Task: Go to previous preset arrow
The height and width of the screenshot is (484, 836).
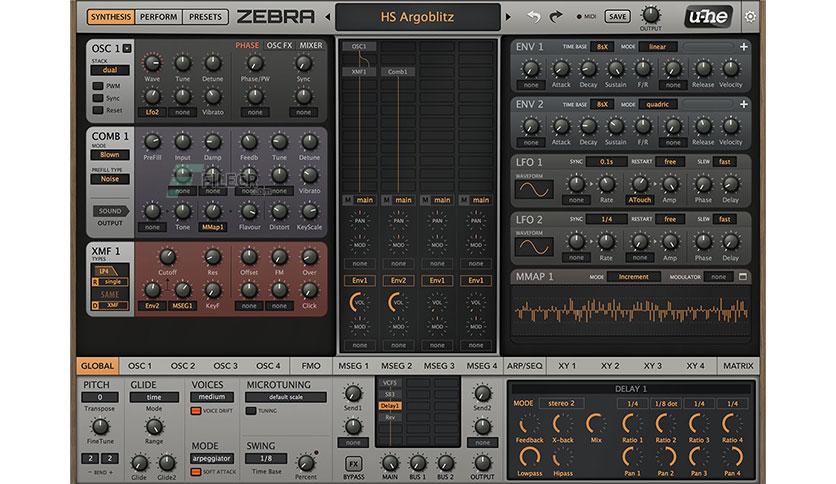Action: pos(327,17)
